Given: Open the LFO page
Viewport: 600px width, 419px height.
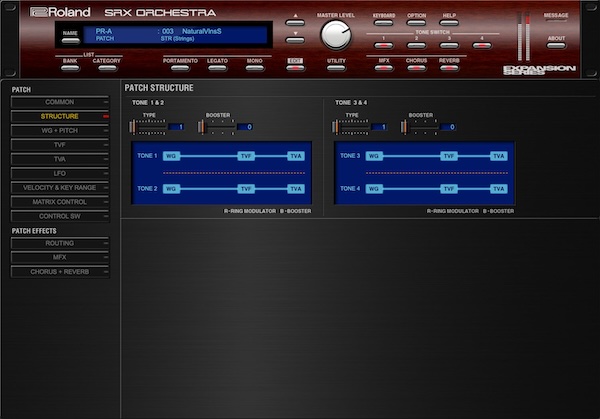Looking at the screenshot, I should (x=60, y=173).
